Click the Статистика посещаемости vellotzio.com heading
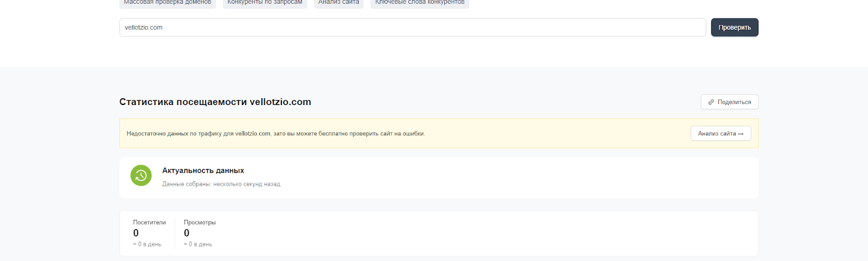Viewport: 868px width, 261px height. coord(215,102)
